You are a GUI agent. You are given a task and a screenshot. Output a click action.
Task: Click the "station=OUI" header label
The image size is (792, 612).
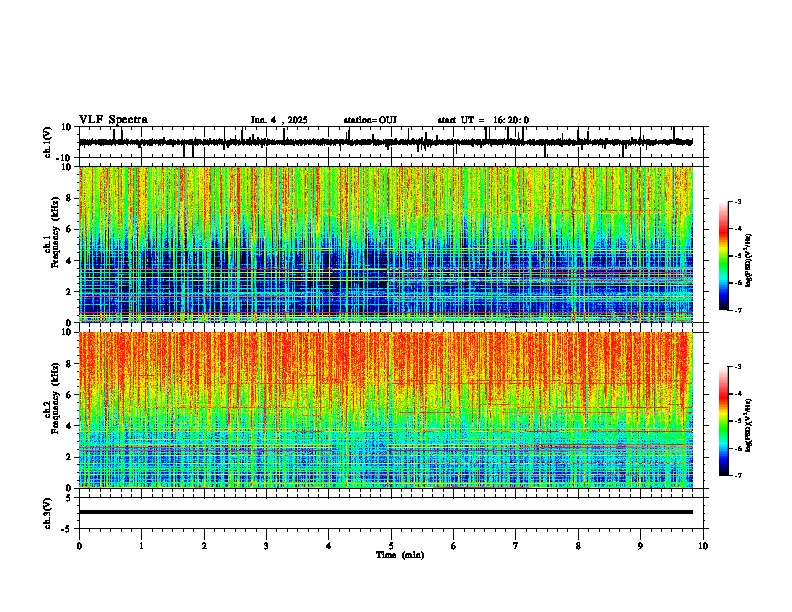pyautogui.click(x=370, y=120)
